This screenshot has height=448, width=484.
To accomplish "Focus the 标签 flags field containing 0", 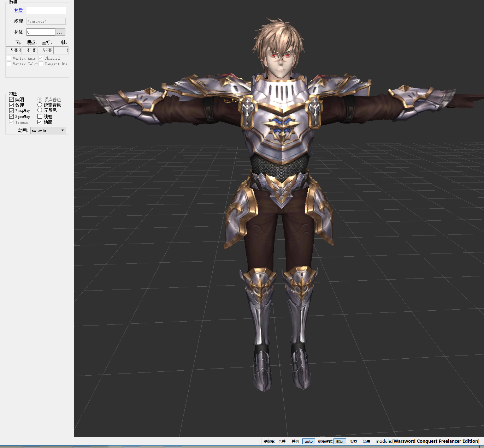I will point(41,32).
